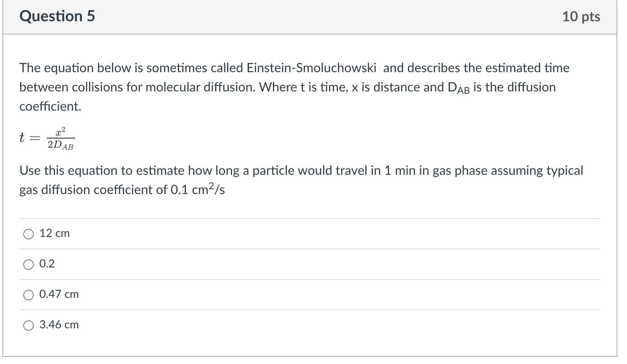Click the "t" variable starting the equation
This screenshot has height=364, width=627.
22,138
